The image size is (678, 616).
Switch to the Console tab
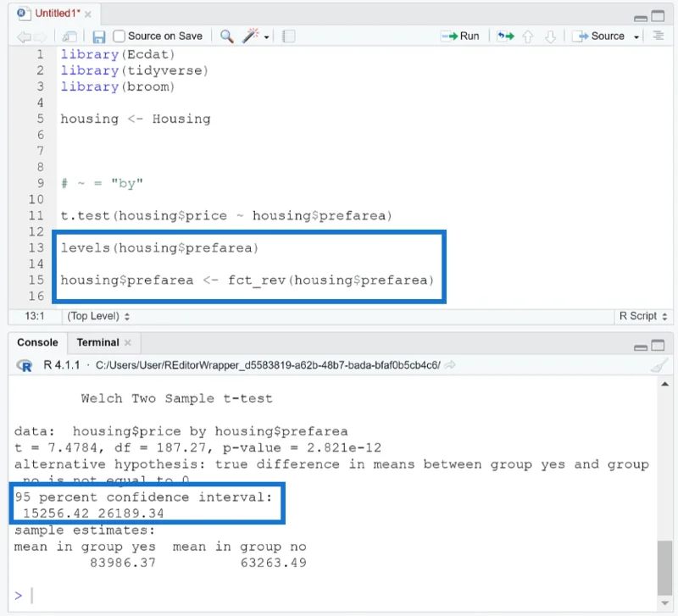tap(37, 343)
